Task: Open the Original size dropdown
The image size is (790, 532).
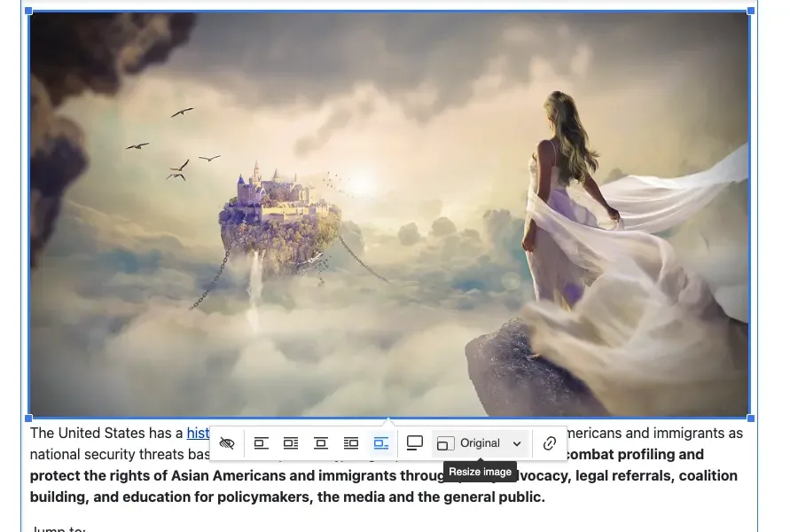Action: point(480,443)
